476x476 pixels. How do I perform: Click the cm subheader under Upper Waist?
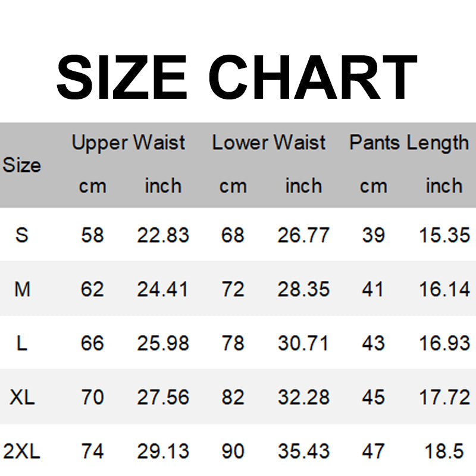(92, 186)
